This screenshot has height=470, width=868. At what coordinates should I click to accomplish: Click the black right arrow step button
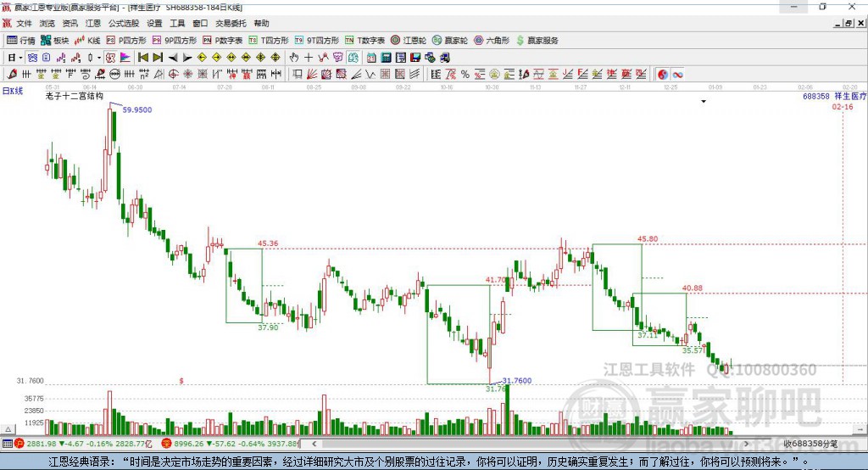tap(187, 58)
